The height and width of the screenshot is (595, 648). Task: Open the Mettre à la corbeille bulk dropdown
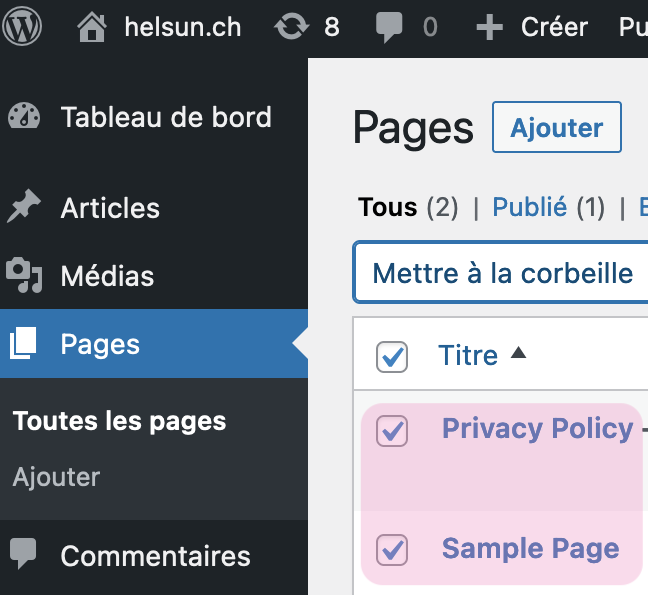[501, 273]
